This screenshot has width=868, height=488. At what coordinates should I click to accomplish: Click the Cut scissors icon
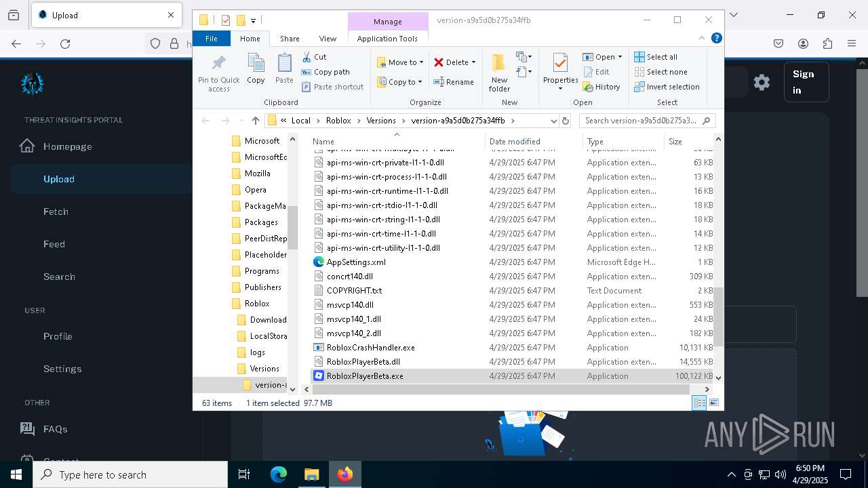[x=307, y=57]
